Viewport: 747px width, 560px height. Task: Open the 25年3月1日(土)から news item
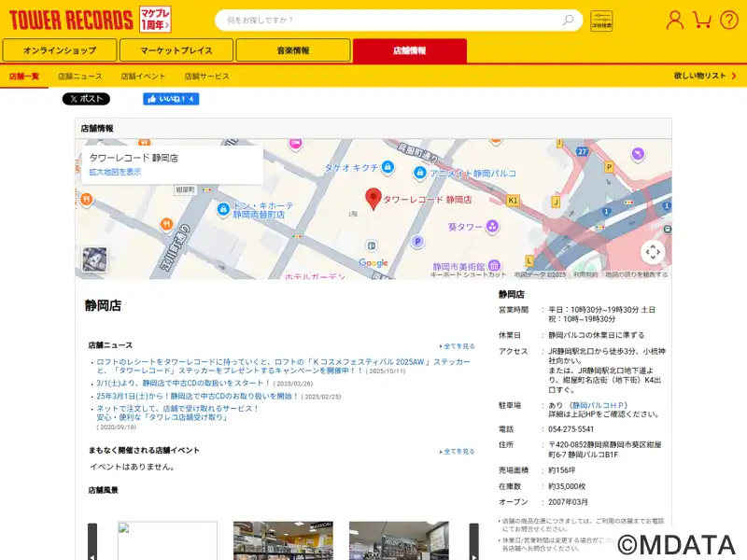point(197,396)
